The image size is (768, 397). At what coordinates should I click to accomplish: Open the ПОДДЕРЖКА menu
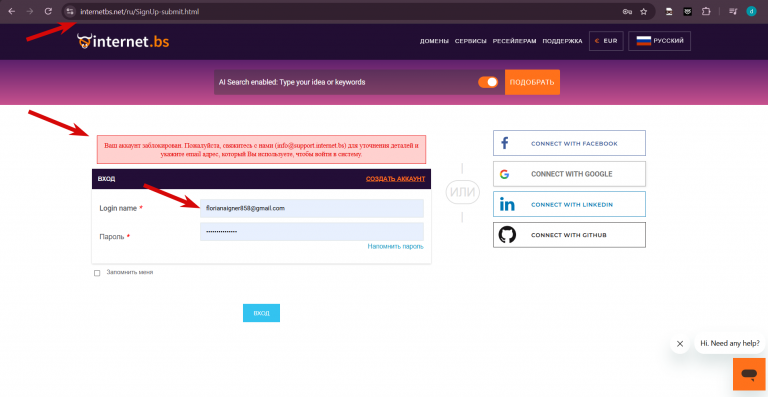click(x=562, y=41)
